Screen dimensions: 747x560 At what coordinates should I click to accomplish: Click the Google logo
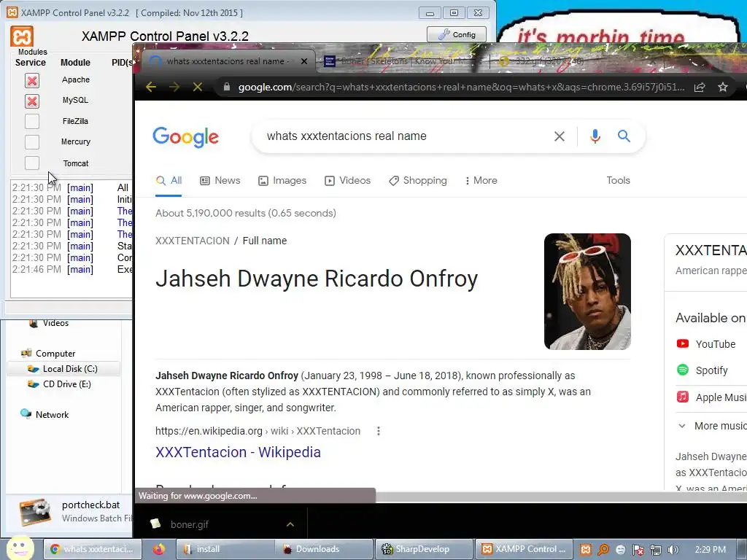[x=186, y=137]
